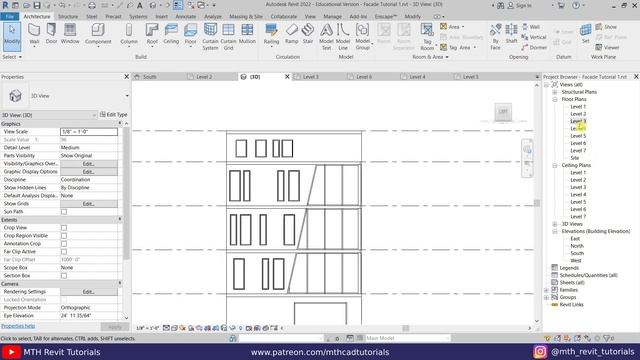Select the Model Line tool
The image size is (640, 360).
(343, 37)
